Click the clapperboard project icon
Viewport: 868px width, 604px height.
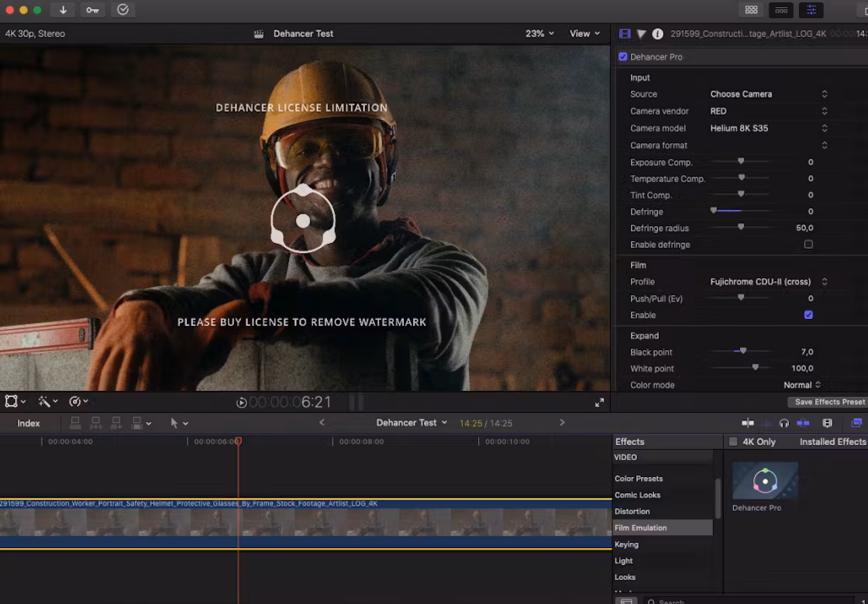click(x=259, y=34)
